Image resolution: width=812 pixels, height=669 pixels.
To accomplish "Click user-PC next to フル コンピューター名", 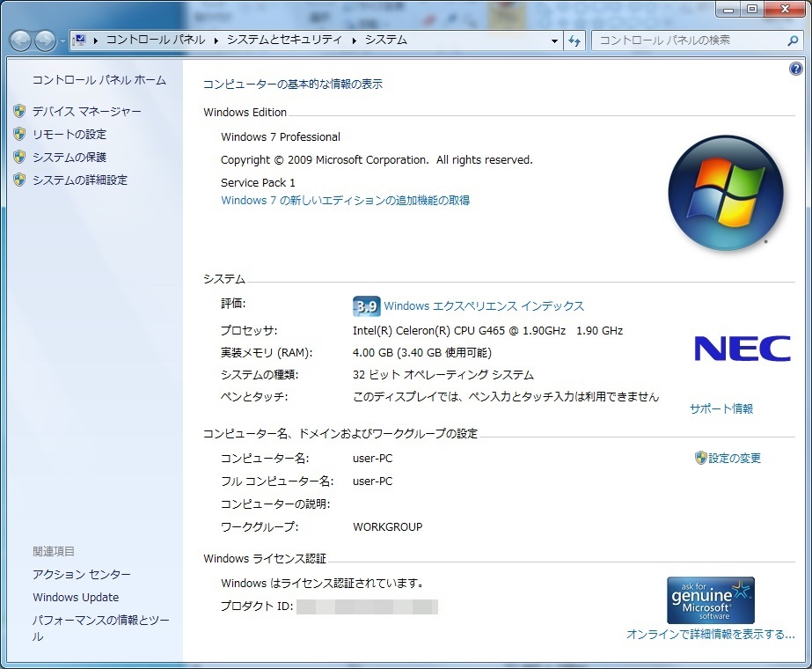I will point(372,482).
